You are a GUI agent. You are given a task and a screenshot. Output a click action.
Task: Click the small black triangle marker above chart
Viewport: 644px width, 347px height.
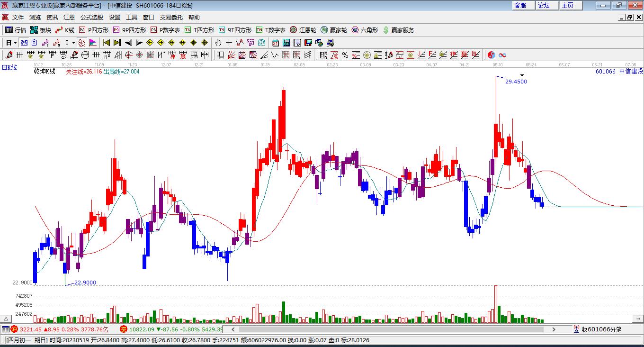click(522, 75)
